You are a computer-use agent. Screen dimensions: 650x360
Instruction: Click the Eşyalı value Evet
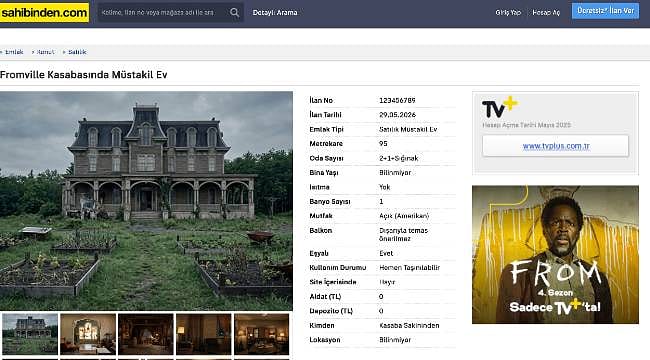[x=386, y=253]
